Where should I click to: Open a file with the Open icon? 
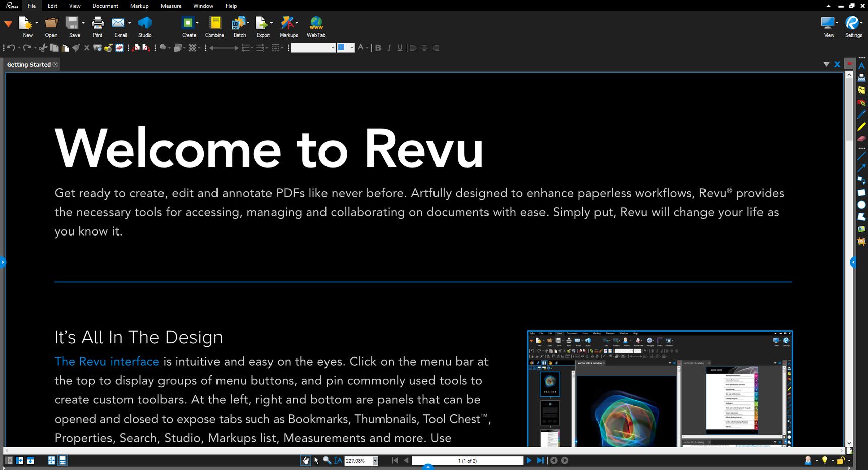pyautogui.click(x=51, y=23)
